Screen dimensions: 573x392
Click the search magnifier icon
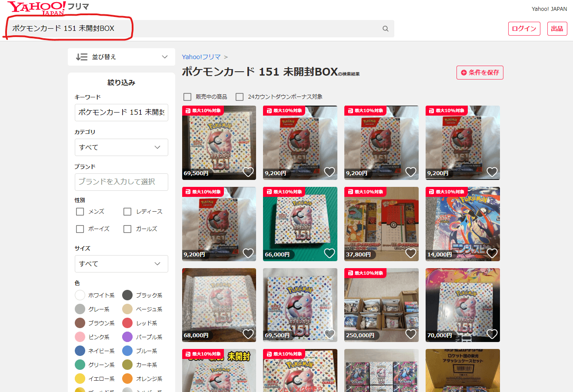pos(385,29)
